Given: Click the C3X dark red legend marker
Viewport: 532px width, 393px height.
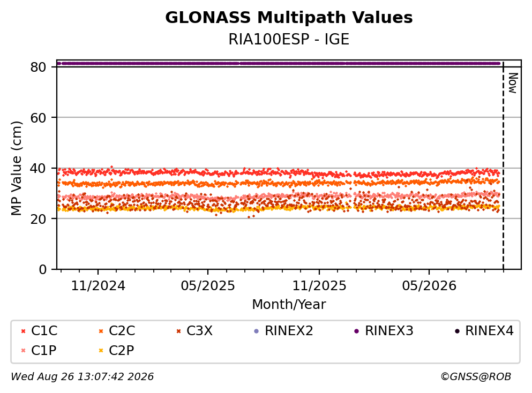Looking at the screenshot, I should coord(178,331).
